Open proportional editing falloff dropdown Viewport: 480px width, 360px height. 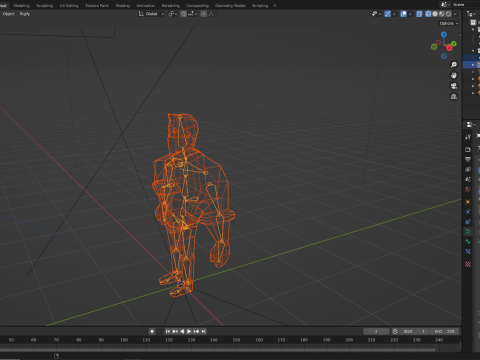(212, 14)
